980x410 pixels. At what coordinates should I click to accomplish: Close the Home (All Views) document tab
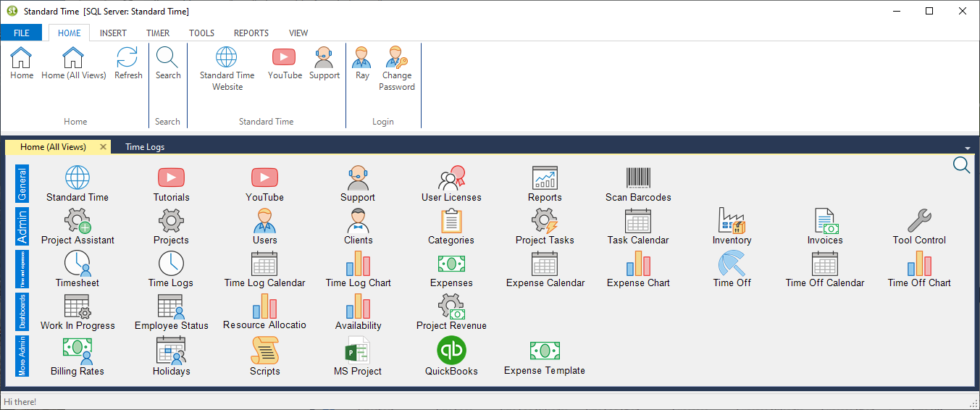(103, 147)
